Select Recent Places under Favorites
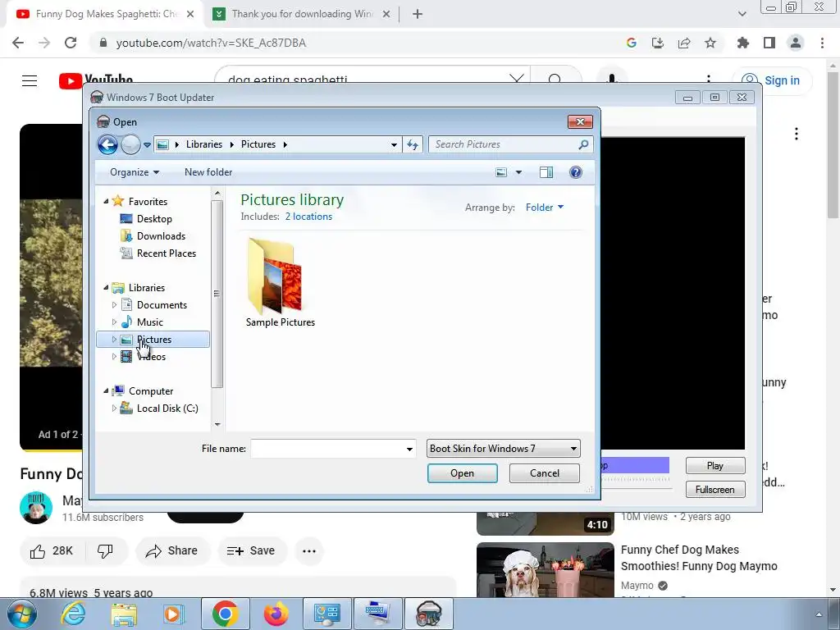 coord(166,253)
